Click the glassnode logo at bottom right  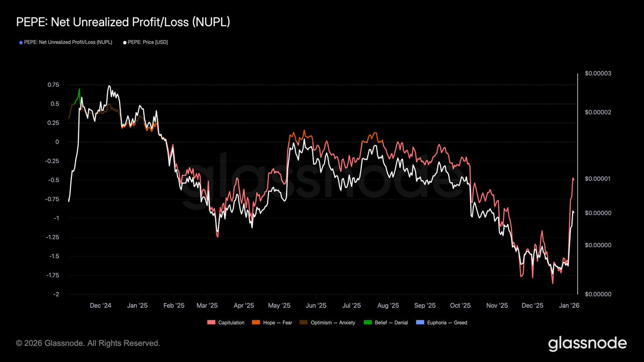click(587, 343)
